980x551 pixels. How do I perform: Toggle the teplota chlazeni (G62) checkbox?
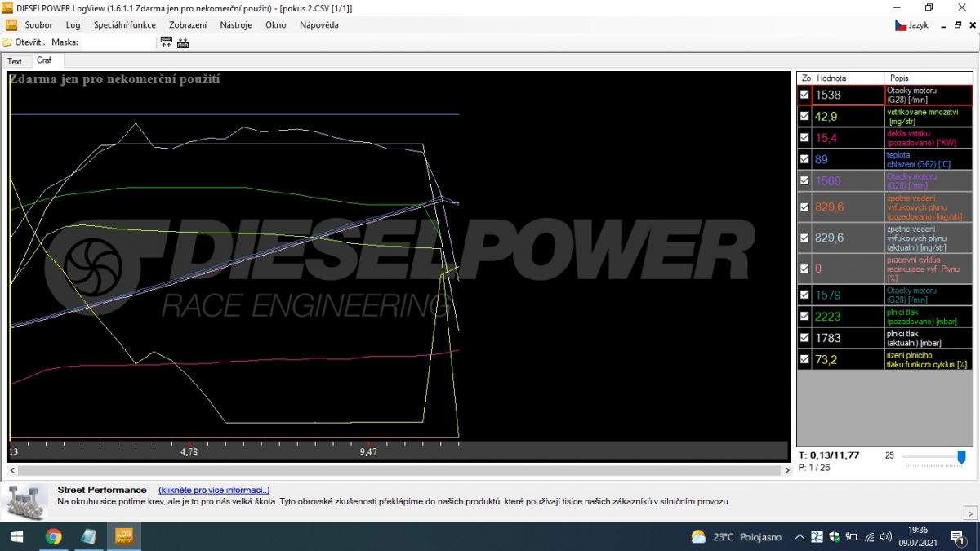804,160
